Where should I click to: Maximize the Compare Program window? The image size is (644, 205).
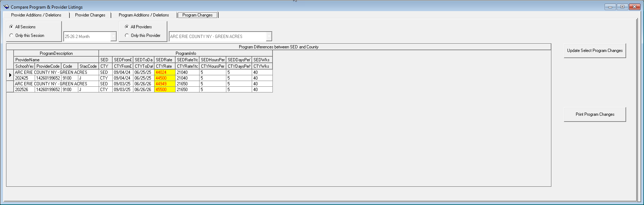click(x=622, y=7)
